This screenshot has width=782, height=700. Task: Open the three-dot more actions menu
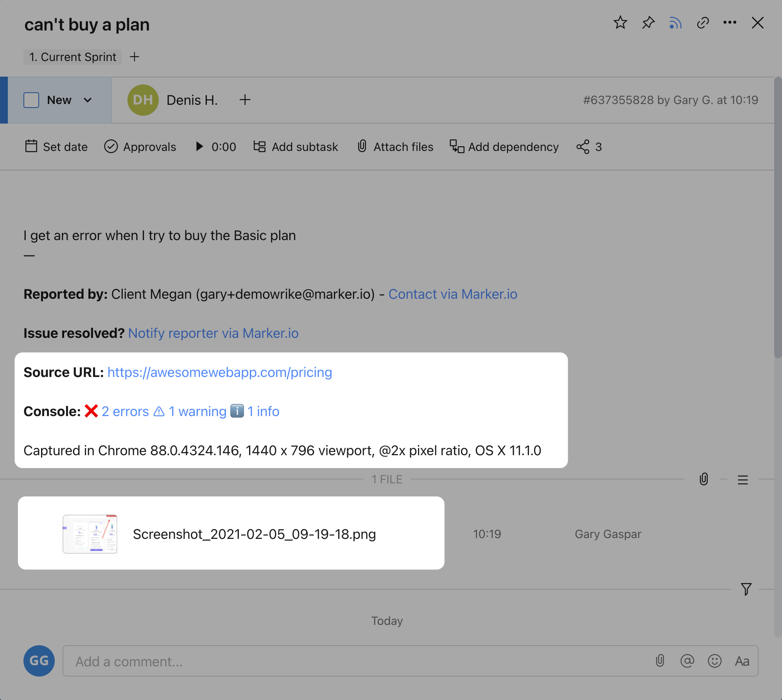pyautogui.click(x=730, y=23)
